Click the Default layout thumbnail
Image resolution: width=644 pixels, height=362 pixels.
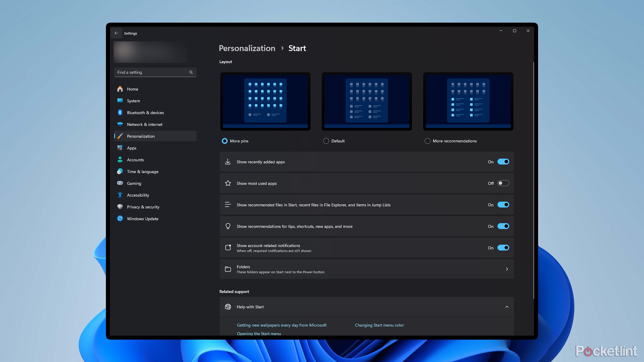click(367, 101)
